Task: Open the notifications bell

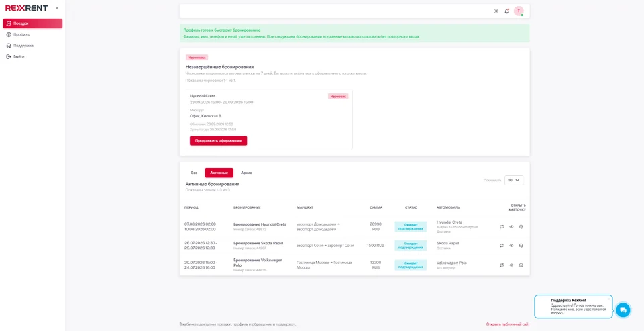Action: (507, 11)
